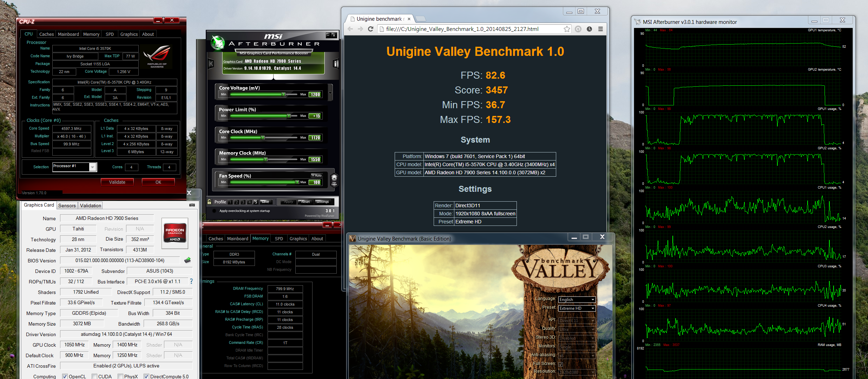
Task: Click the Republic of Gamers logo in CPU-Z
Action: (x=157, y=56)
